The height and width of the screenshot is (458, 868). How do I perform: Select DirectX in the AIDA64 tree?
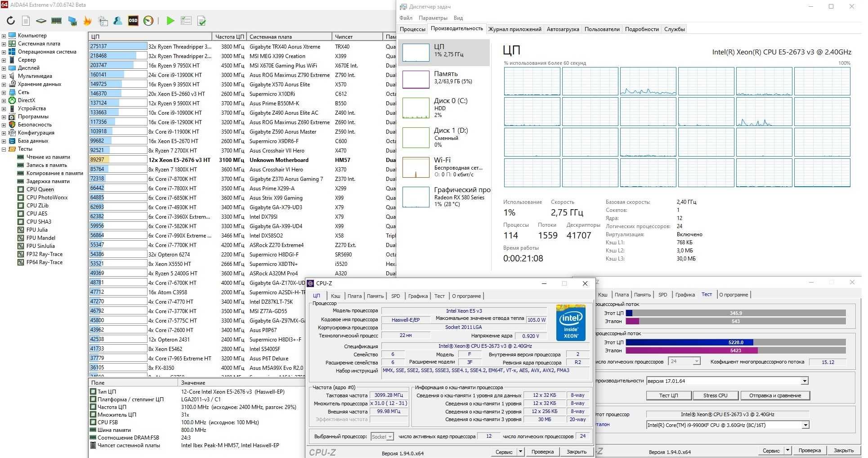(x=26, y=100)
